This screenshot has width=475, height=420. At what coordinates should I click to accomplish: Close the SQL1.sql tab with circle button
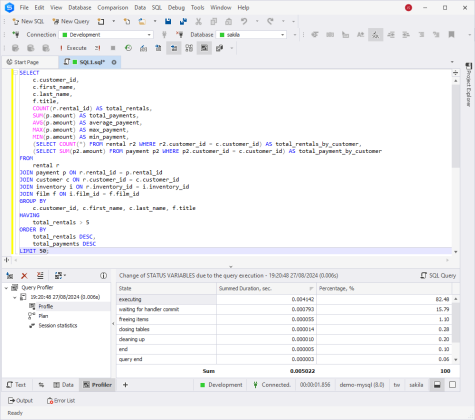click(x=114, y=62)
